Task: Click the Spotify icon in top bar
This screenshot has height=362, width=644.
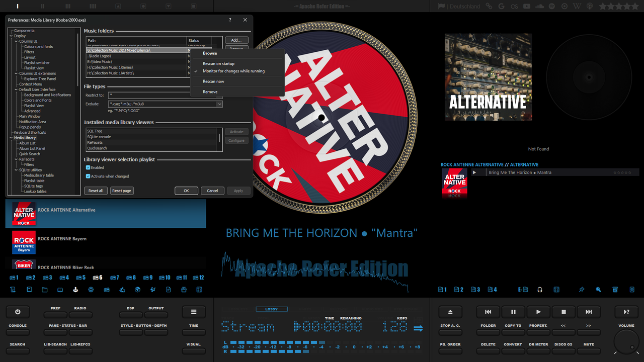Action: (551, 6)
